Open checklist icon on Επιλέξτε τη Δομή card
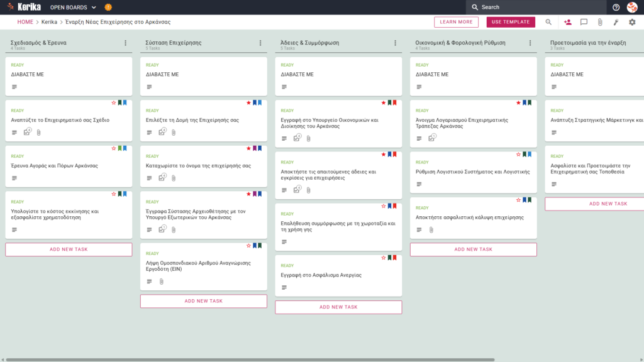The image size is (644, 362). tap(162, 132)
